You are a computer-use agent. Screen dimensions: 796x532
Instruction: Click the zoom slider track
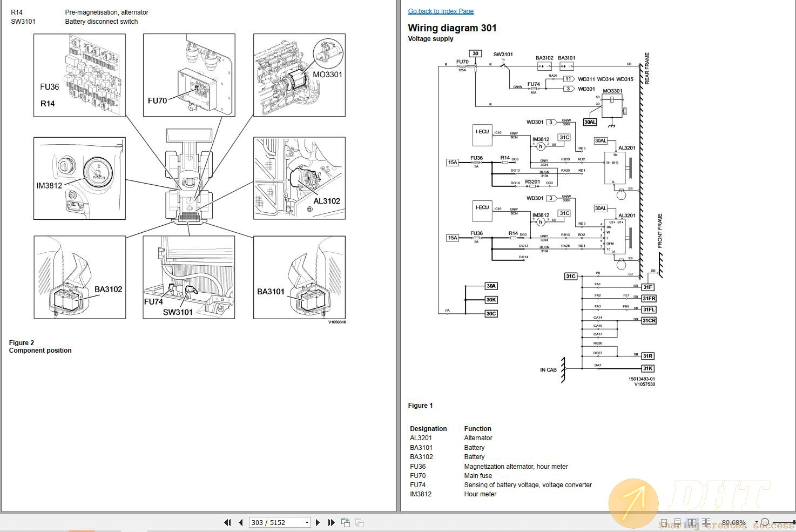pos(783,523)
